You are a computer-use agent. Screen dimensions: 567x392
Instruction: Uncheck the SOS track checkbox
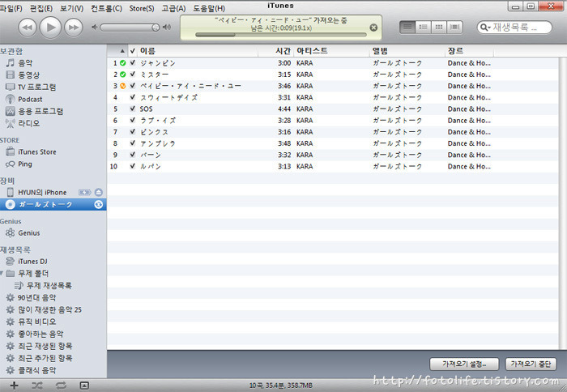tap(133, 109)
